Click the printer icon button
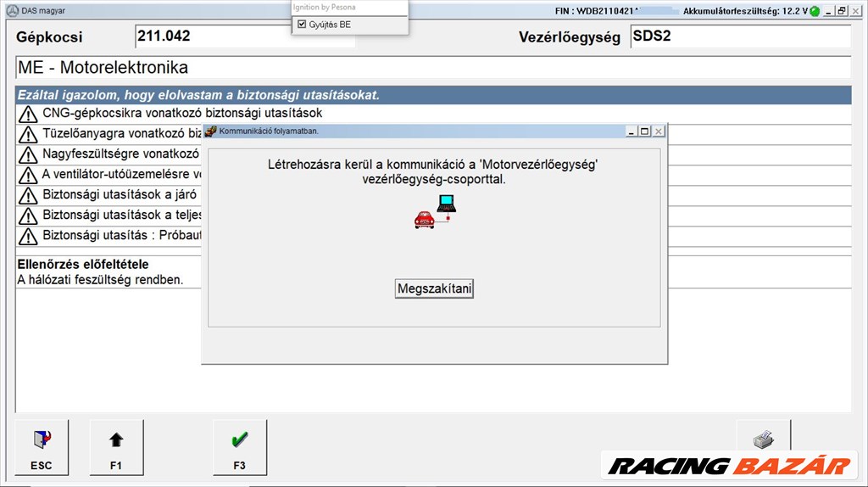Image resolution: width=868 pixels, height=487 pixels. click(x=764, y=439)
